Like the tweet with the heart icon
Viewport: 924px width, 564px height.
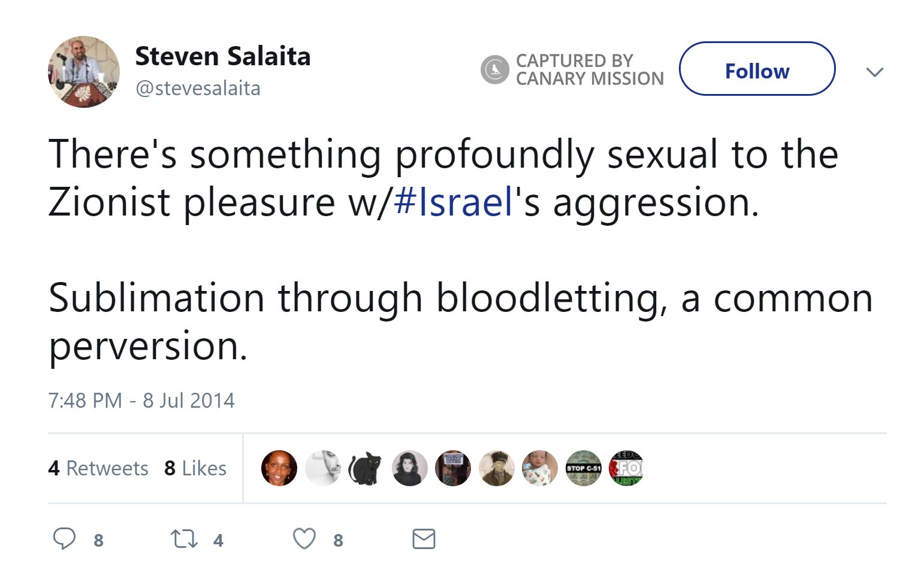pos(304,539)
